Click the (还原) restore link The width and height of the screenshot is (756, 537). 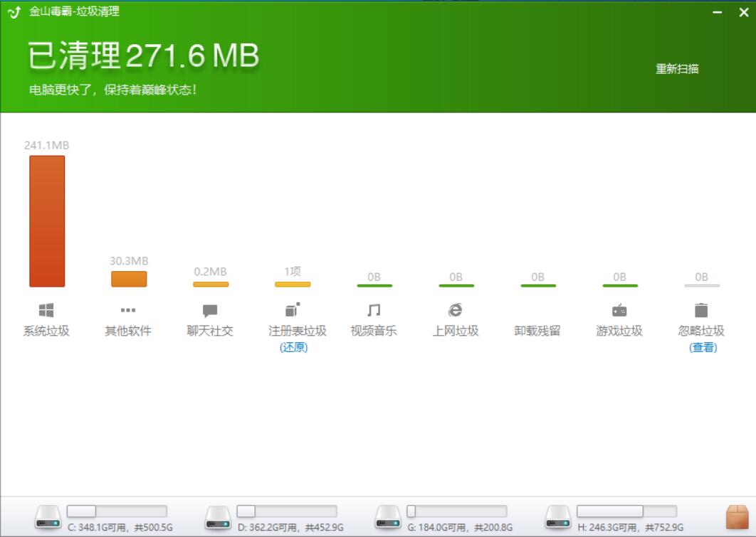(x=293, y=347)
